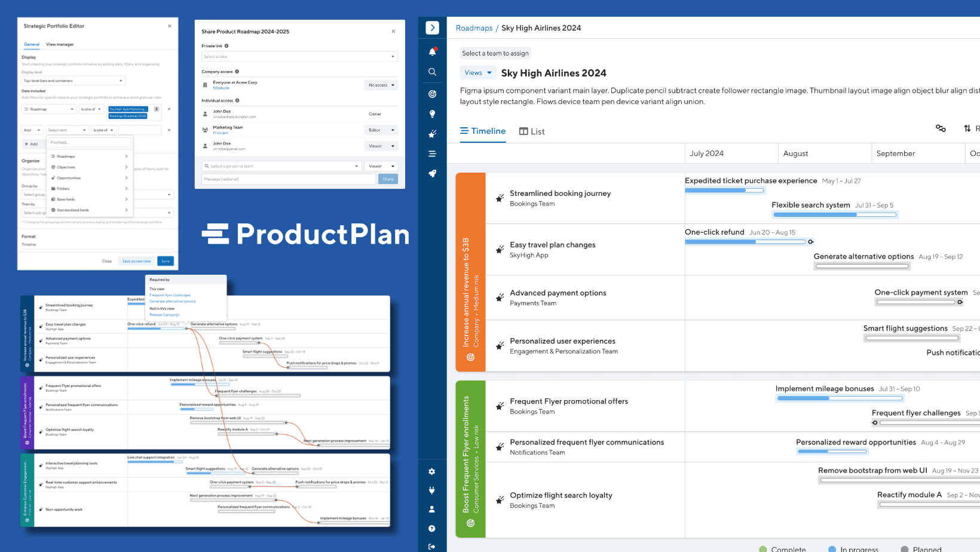Click the sort arrows icon above timeline
Viewport: 980px width, 552px height.
point(967,128)
